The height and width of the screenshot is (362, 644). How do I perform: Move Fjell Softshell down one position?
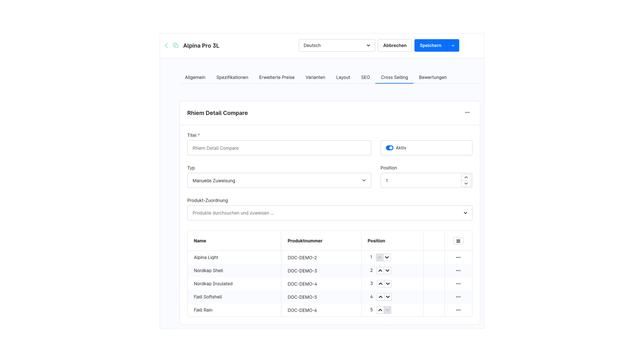(388, 297)
